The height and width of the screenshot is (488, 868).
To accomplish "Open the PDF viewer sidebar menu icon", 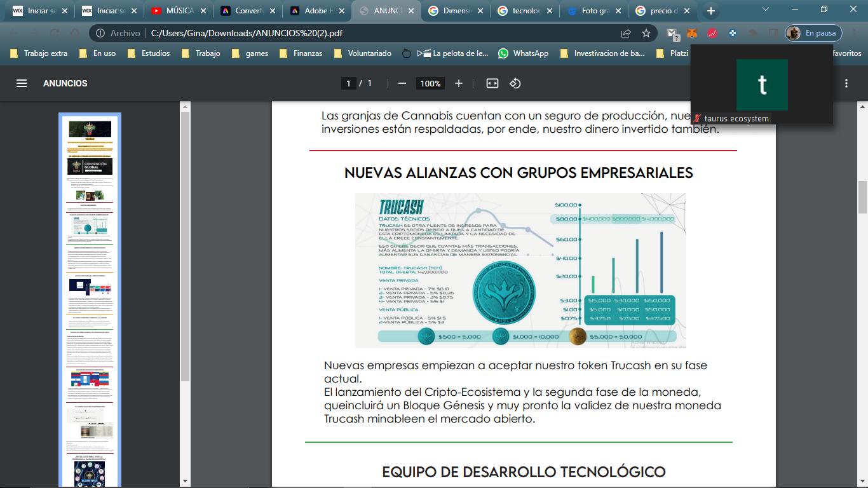I will pyautogui.click(x=22, y=83).
